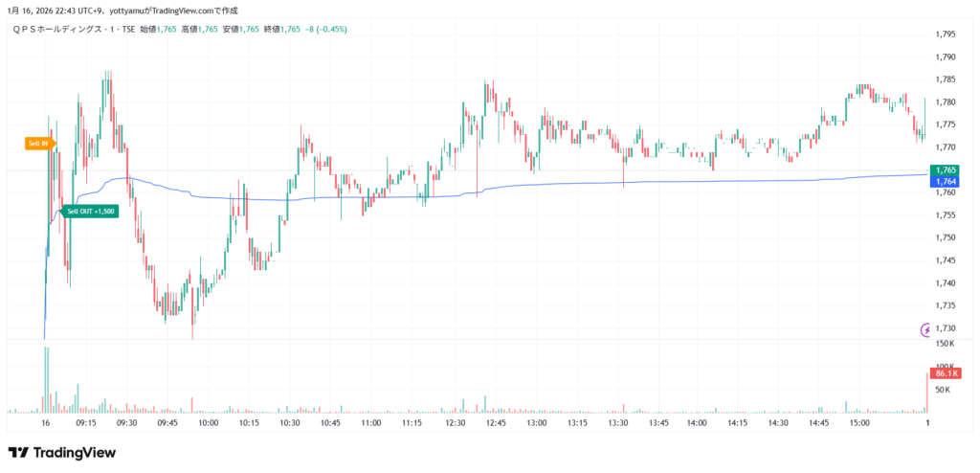Click the purple lightning bolt icon
This screenshot has height=473, width=980.
(925, 329)
